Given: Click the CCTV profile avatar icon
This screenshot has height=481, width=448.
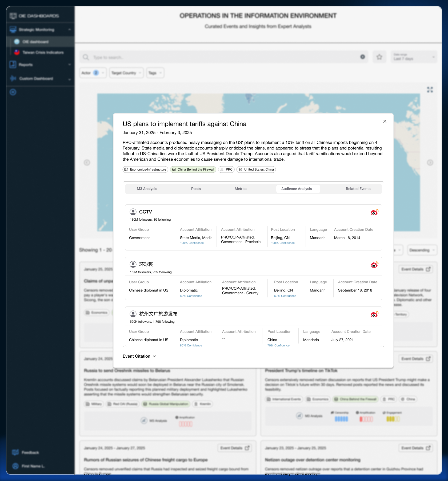Looking at the screenshot, I should [133, 212].
